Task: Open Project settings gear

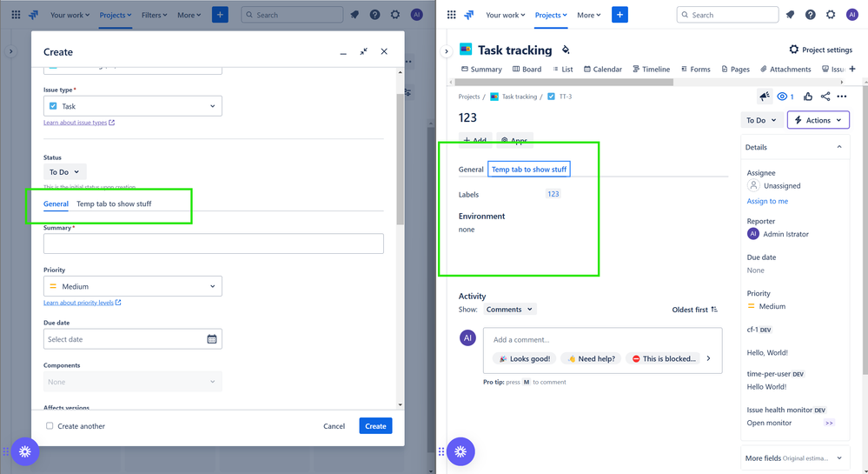Action: click(821, 50)
